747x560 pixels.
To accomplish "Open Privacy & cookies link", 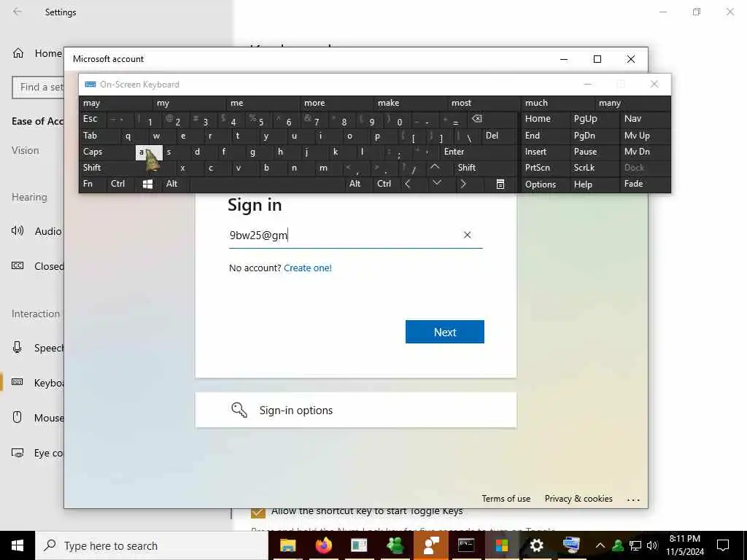I will pyautogui.click(x=578, y=499).
